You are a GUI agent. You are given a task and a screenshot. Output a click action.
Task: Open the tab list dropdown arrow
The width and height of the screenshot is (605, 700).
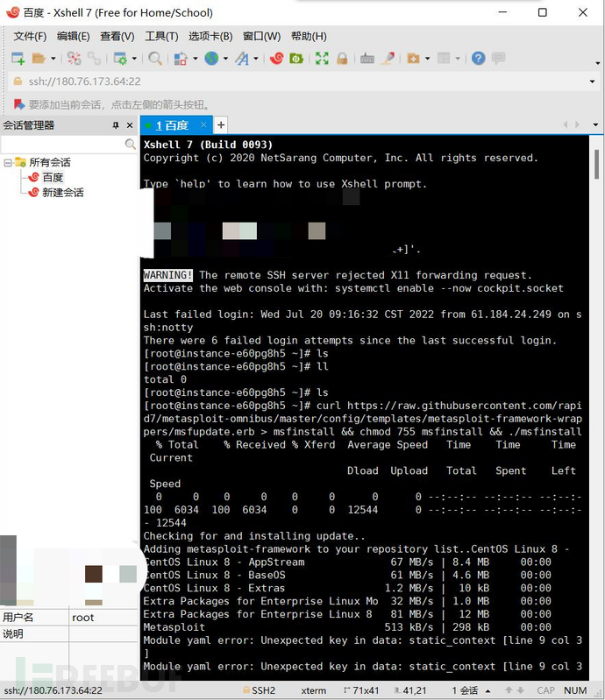point(595,125)
